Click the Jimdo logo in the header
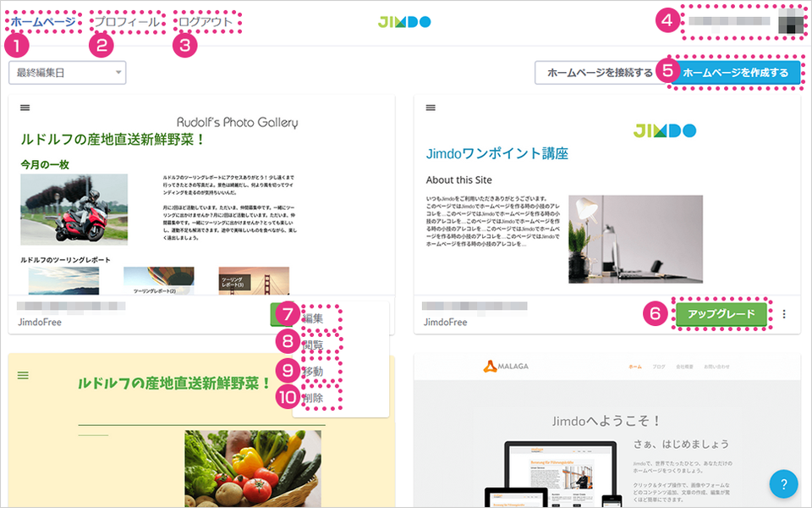The image size is (812, 508). (404, 22)
